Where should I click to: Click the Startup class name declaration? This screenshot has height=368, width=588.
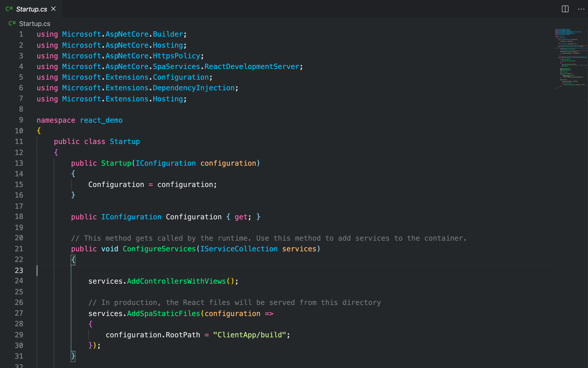[x=125, y=141]
